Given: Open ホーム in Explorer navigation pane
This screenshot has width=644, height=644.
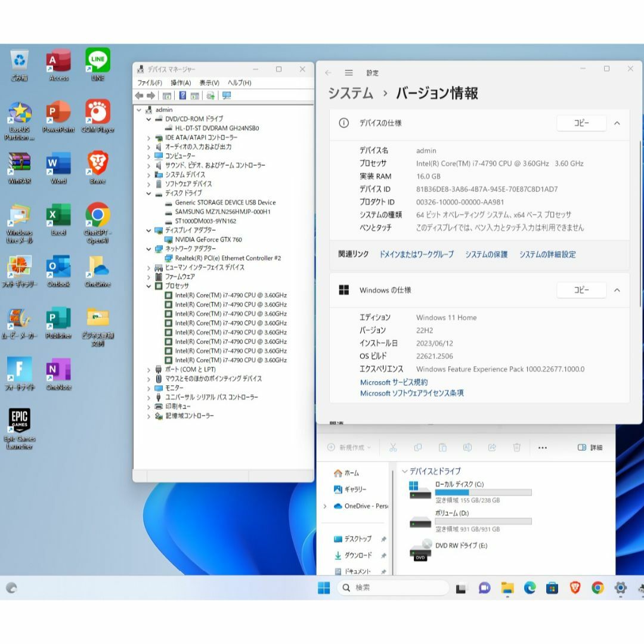Looking at the screenshot, I should coord(346,473).
